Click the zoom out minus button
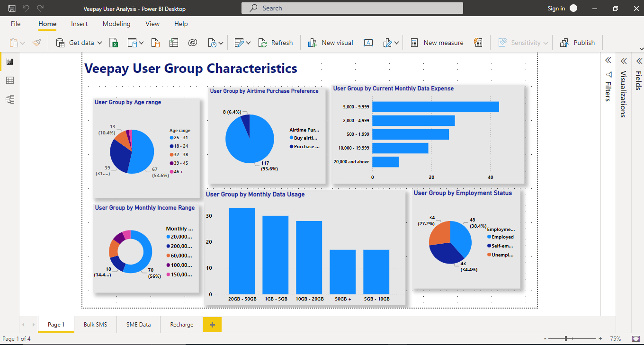Image resolution: width=644 pixels, height=345 pixels. point(545,339)
